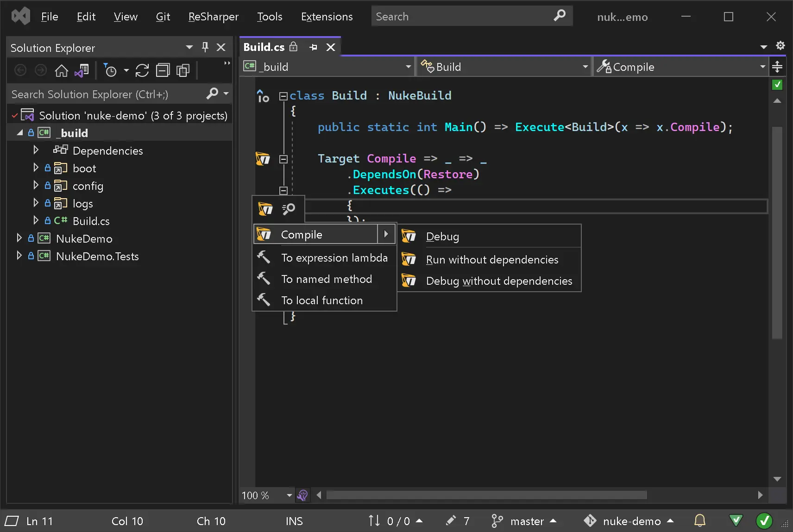Choose Debug from the Compile submenu
This screenshot has height=532, width=793.
pos(490,237)
